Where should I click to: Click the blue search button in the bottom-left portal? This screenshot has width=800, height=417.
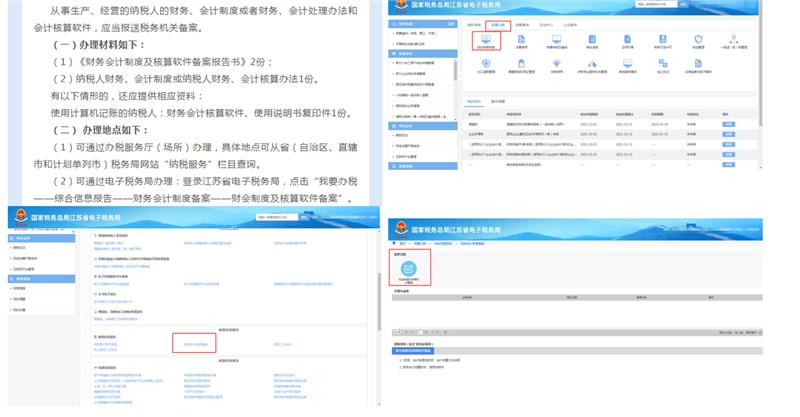click(304, 217)
